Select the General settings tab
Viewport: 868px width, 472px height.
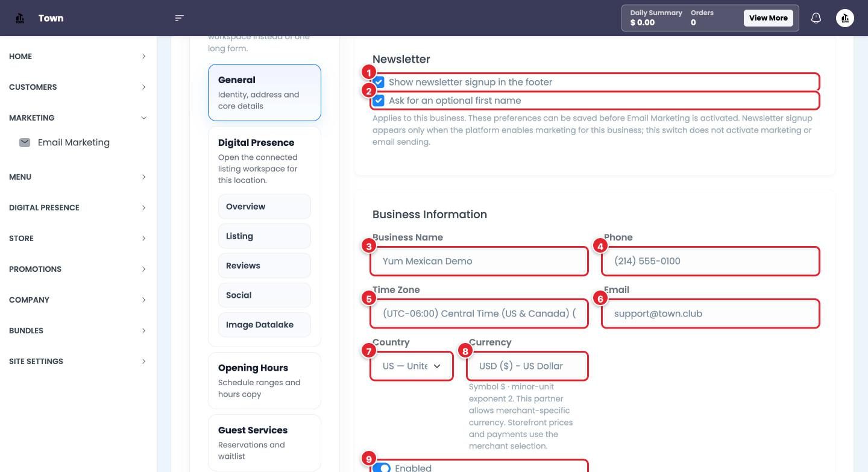click(265, 92)
